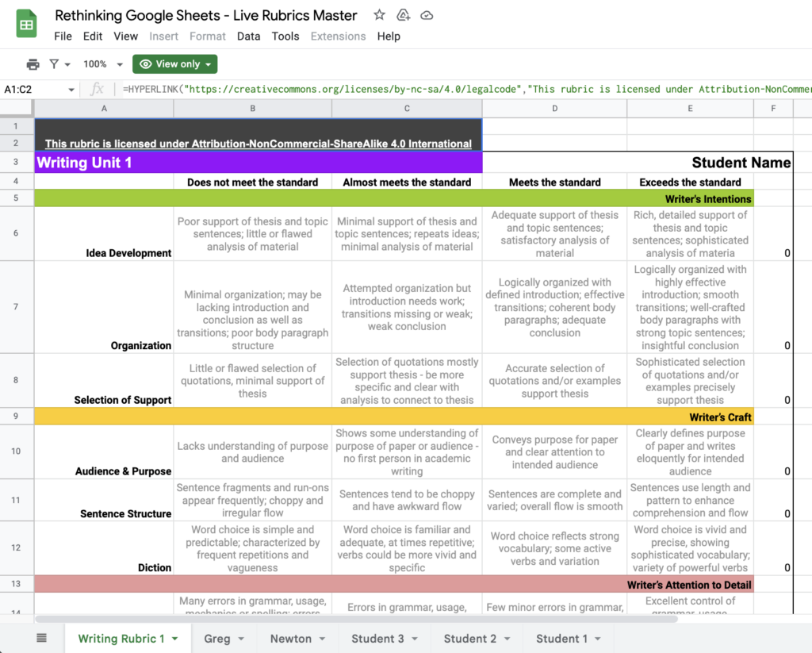Click the fx formula icon
Viewport: 812px width, 653px height.
(97, 89)
